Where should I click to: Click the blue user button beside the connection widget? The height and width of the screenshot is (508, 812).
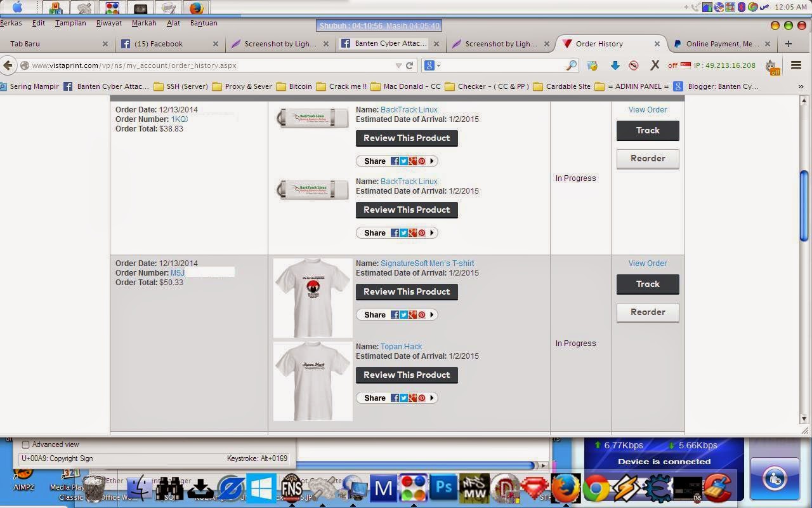coord(775,478)
